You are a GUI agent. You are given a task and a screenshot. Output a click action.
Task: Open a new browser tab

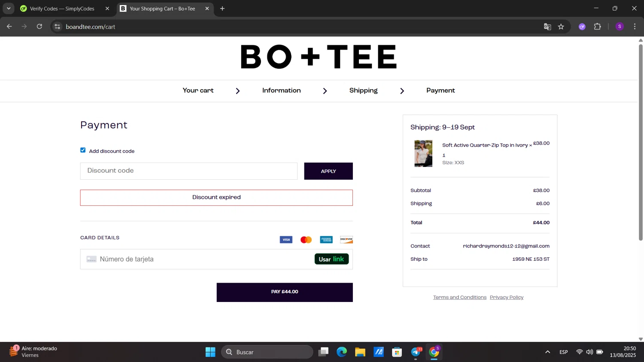(222, 9)
